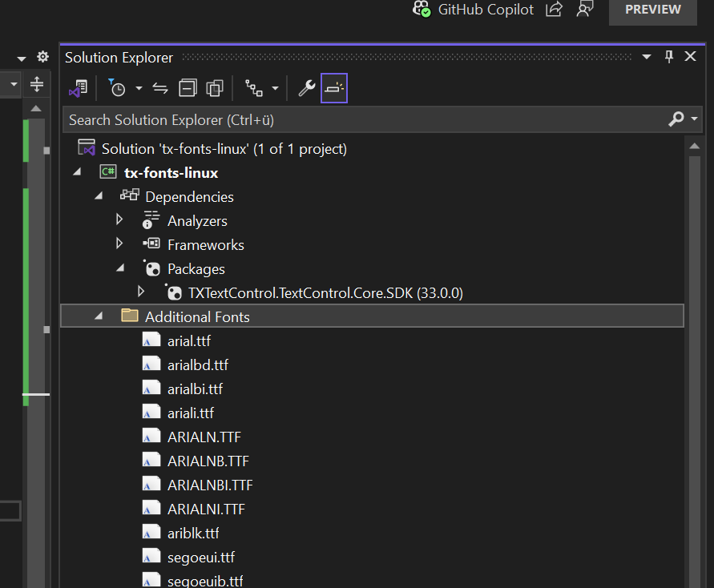Click the arialbd.ttf font file icon
Image resolution: width=714 pixels, height=588 pixels.
click(x=151, y=363)
